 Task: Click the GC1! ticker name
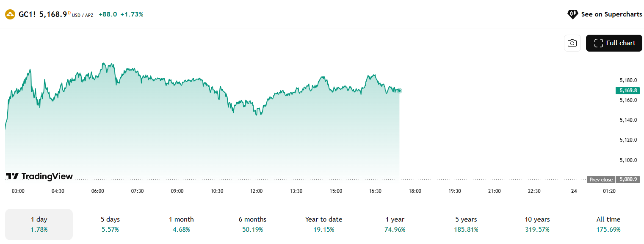(28, 14)
